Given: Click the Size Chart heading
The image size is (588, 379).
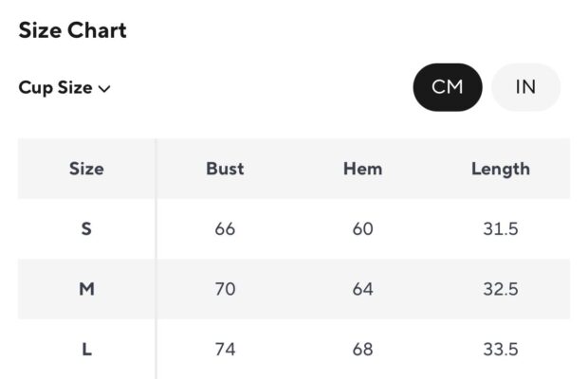Looking at the screenshot, I should coord(72,30).
